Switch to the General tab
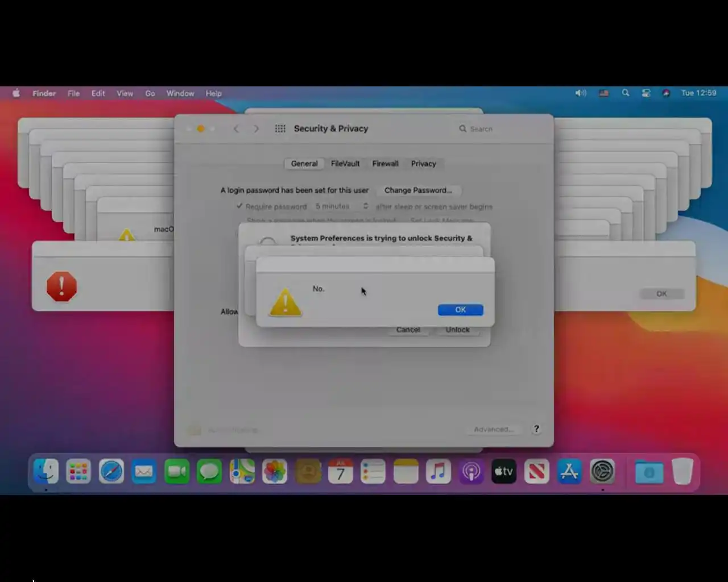The width and height of the screenshot is (728, 582). pyautogui.click(x=304, y=164)
